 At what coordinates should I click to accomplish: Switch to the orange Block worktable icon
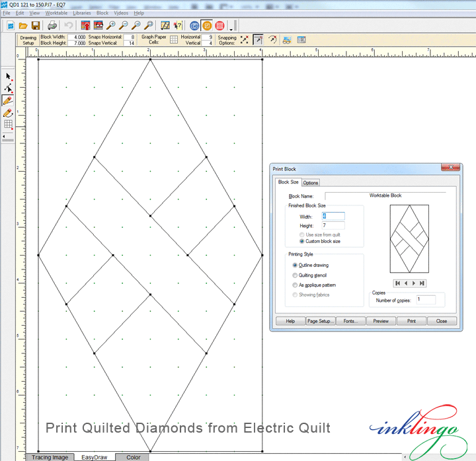pos(207,26)
